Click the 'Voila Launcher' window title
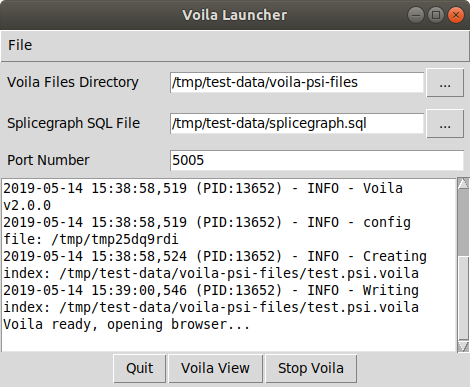 point(235,15)
